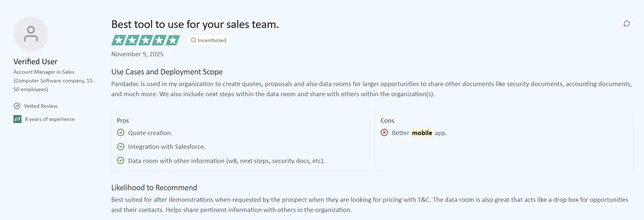The image size is (644, 220).
Task: Click the comment bubble icon
Action: [x=627, y=24]
